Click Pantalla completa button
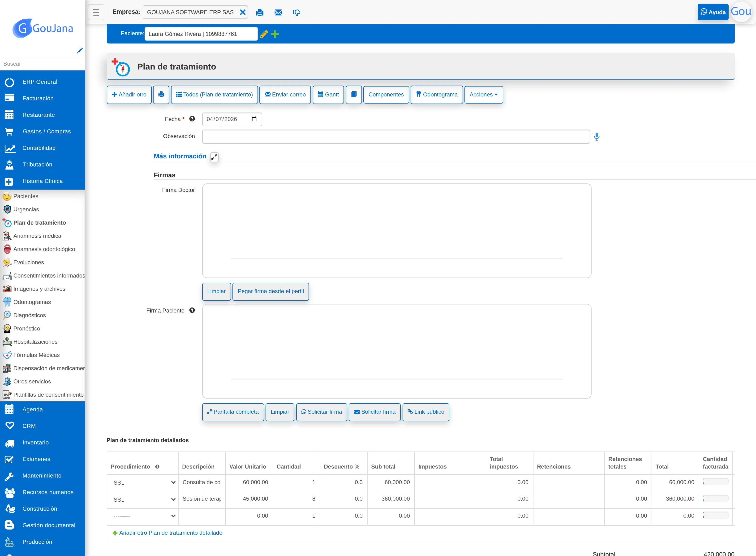This screenshot has height=556, width=756. (x=233, y=412)
